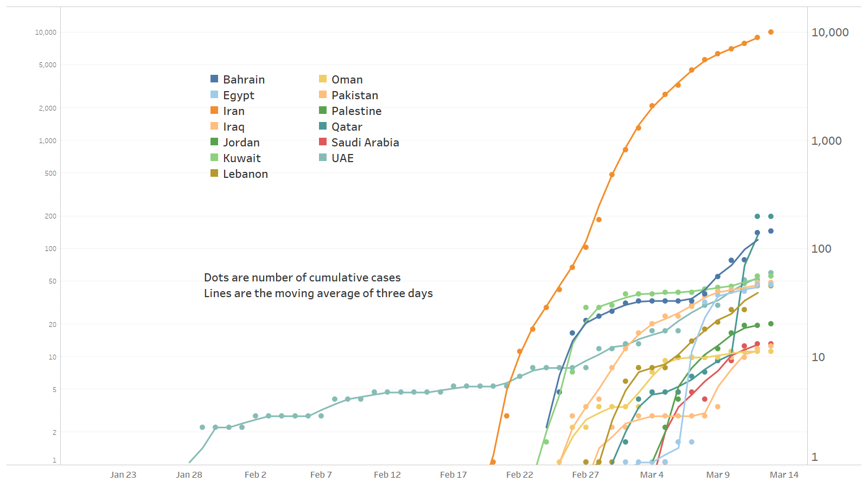Image resolution: width=868 pixels, height=488 pixels.
Task: Click the Pakistan legend label
Action: coord(354,95)
